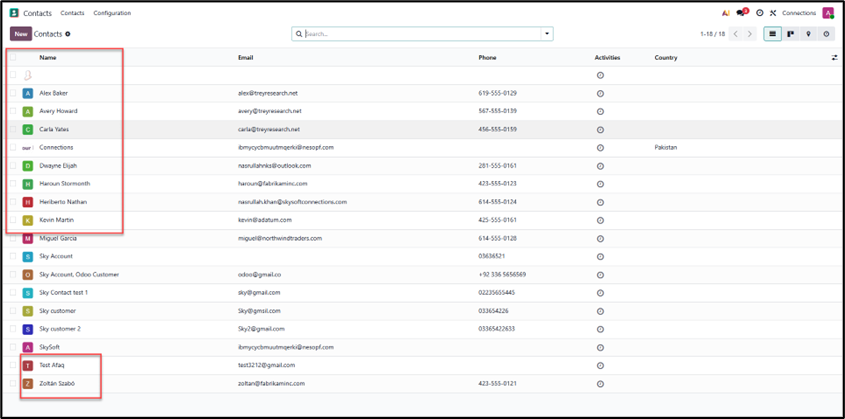Open the Contacts app home icon
The height and width of the screenshot is (419, 845).
click(14, 13)
